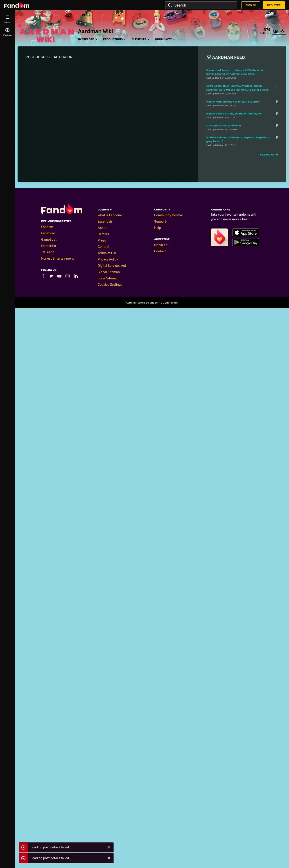The height and width of the screenshot is (868, 289).
Task: Select the 'POST DETAILS LOAD ERROR' message text
Action: (49, 57)
